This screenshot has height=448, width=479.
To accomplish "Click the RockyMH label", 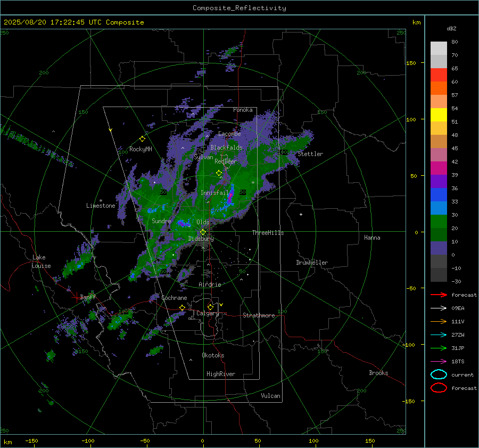I will pos(141,149).
